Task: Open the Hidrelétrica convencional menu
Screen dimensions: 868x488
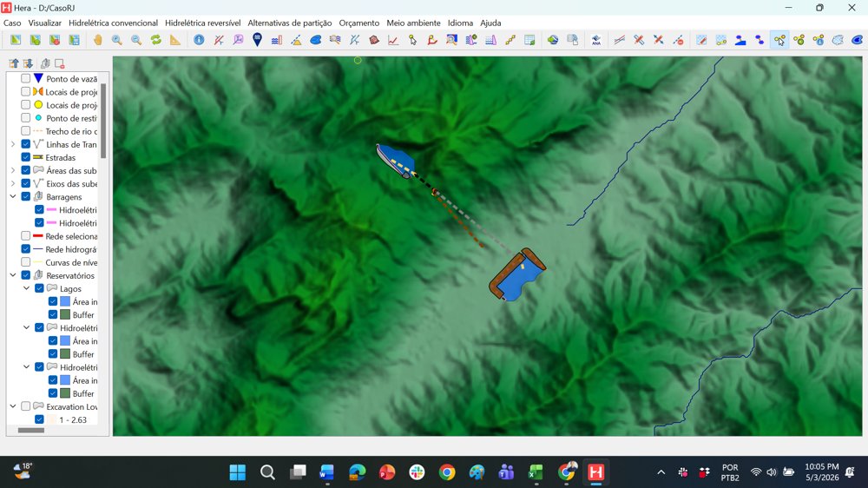Action: tap(113, 23)
